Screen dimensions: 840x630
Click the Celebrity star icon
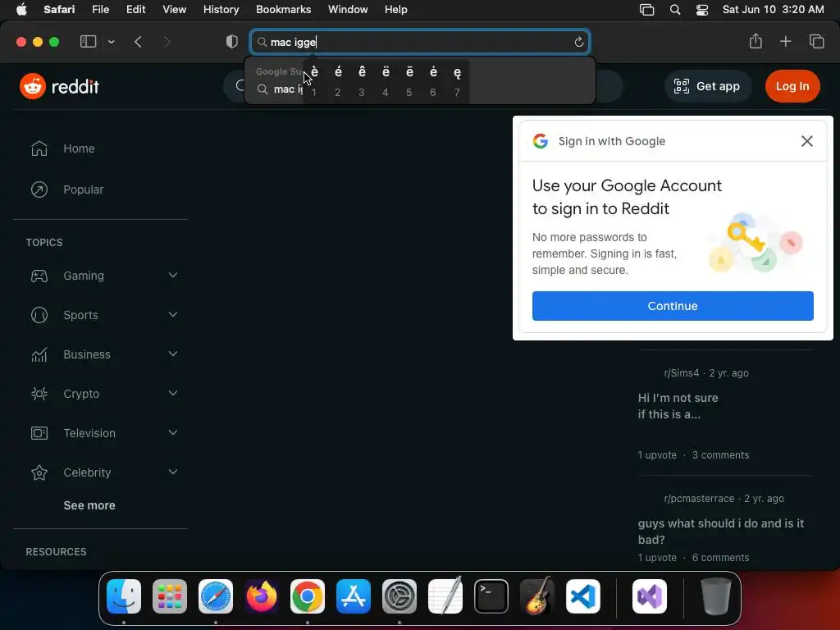coord(39,472)
